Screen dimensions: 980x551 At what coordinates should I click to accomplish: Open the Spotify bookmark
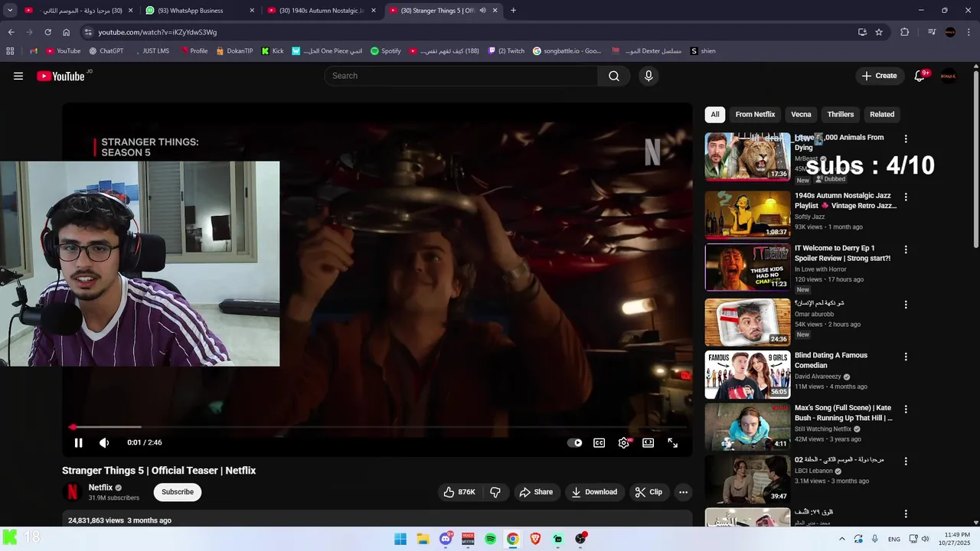point(385,51)
